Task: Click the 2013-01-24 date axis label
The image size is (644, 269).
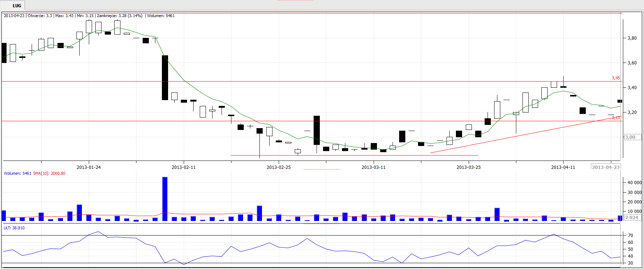Action: (x=89, y=167)
